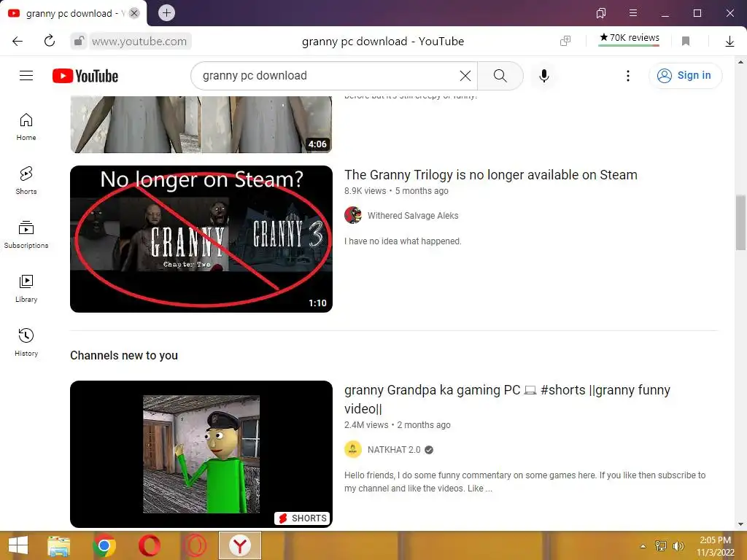Go back with browser back arrow
The height and width of the screenshot is (560, 747).
click(x=18, y=41)
